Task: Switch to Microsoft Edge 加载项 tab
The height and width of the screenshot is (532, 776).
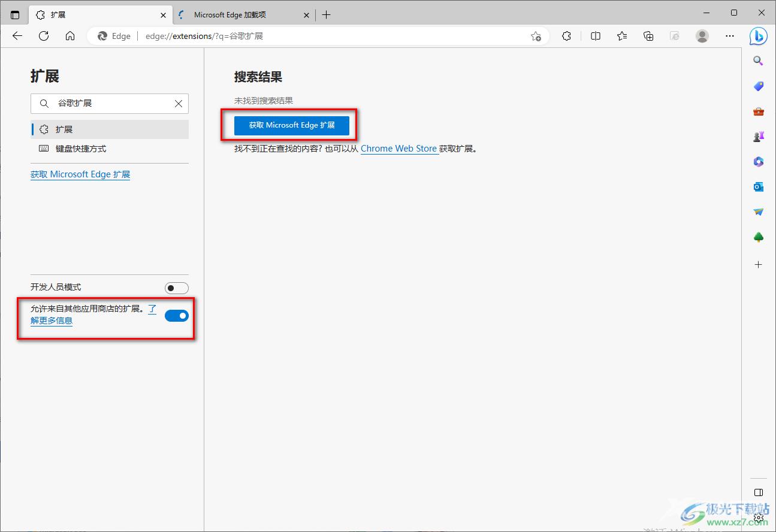Action: click(244, 15)
